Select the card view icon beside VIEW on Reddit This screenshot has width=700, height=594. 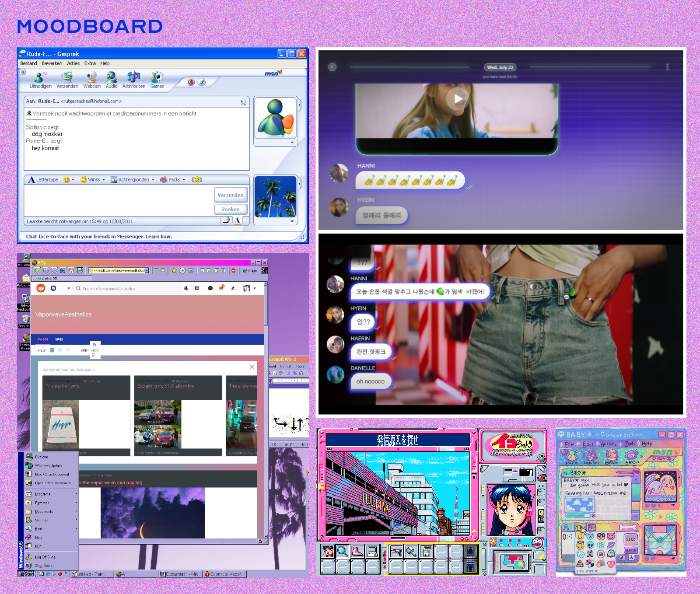point(52,350)
